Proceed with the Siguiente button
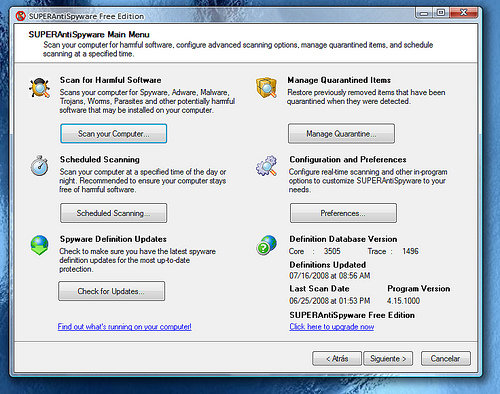 coord(388,359)
